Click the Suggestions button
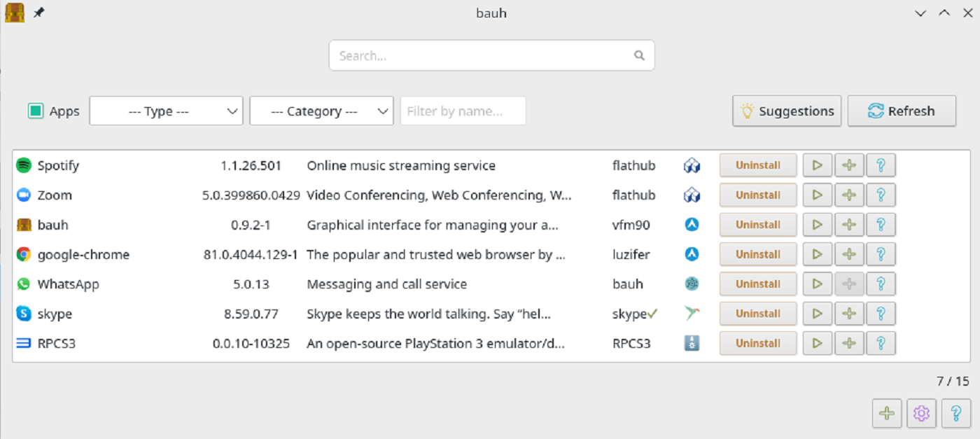The image size is (980, 439). 787,111
